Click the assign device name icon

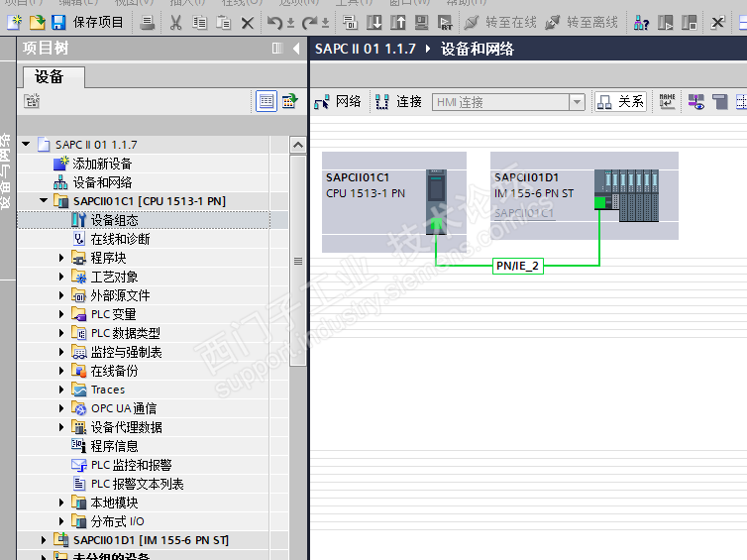(667, 101)
